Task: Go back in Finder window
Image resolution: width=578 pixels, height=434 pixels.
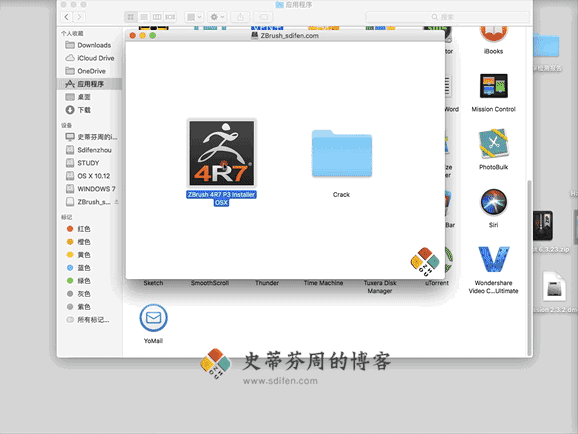Action: [66, 17]
